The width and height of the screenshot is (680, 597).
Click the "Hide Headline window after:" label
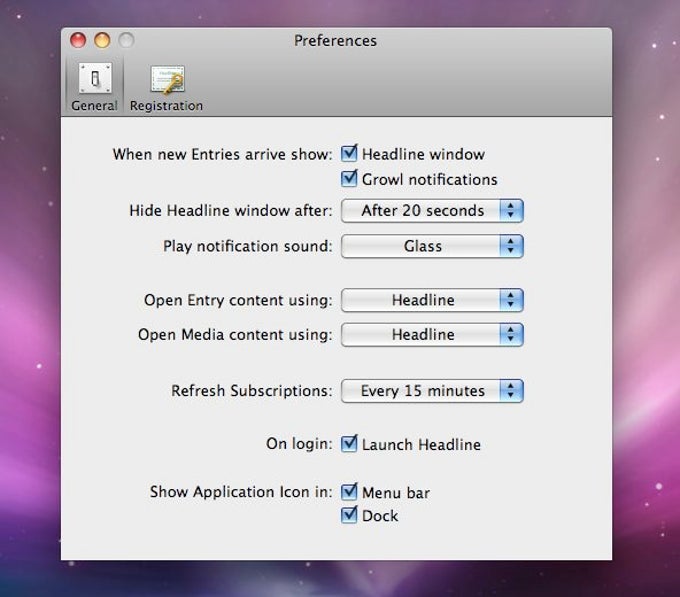click(x=231, y=211)
